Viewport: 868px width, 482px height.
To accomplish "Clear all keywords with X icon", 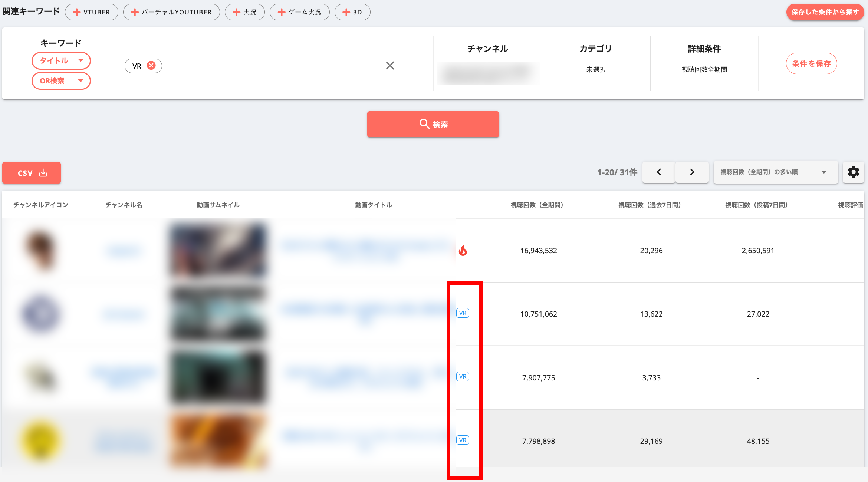I will (x=389, y=66).
